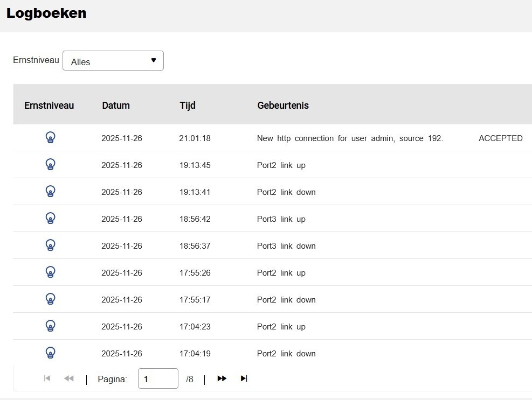Click the Logboeken page title

point(46,13)
